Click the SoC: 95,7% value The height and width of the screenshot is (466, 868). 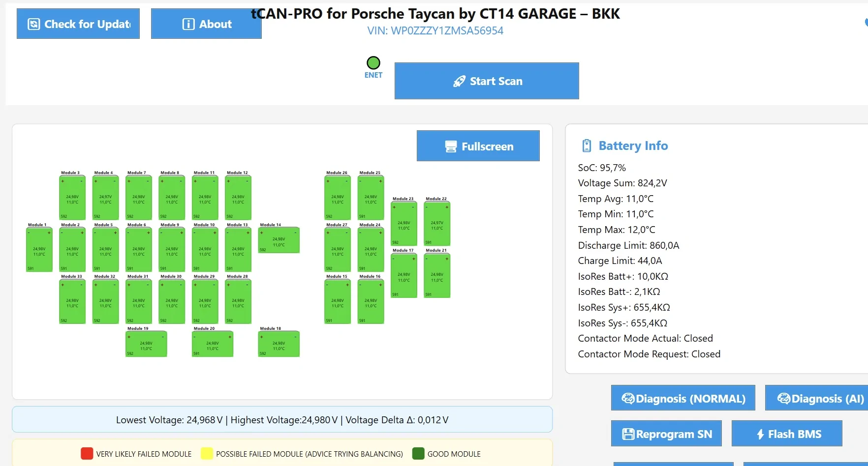coord(602,168)
